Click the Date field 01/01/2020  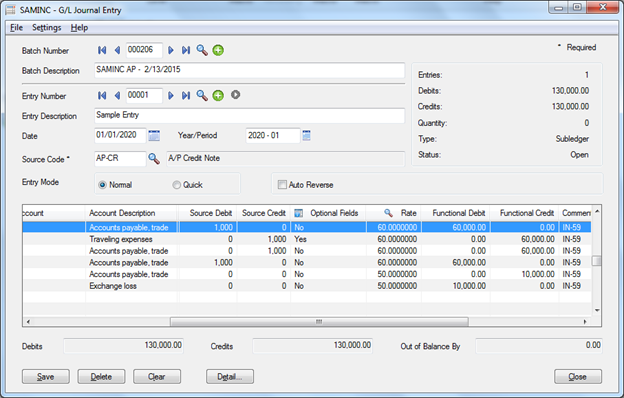[x=120, y=135]
